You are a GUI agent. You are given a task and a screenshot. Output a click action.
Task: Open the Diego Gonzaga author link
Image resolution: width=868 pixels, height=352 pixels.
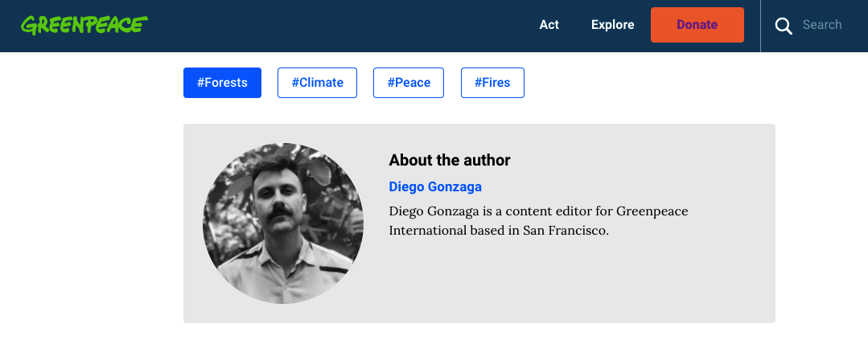pyautogui.click(x=435, y=186)
